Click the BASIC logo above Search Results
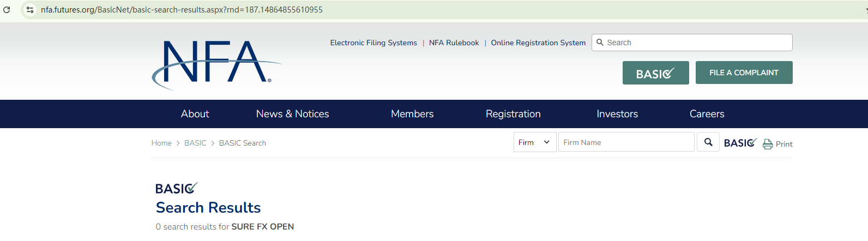Screen dimensions: 868x241 176,189
